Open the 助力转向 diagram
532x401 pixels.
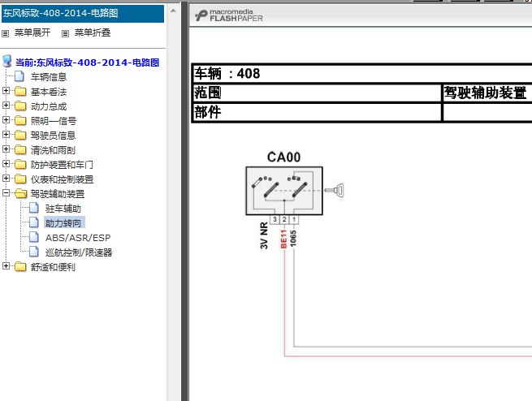pos(63,223)
